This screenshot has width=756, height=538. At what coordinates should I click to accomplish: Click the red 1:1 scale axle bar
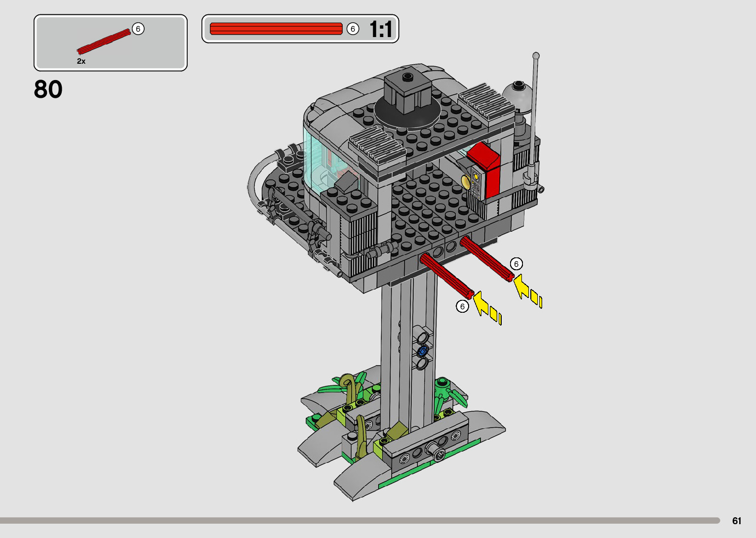coord(276,29)
